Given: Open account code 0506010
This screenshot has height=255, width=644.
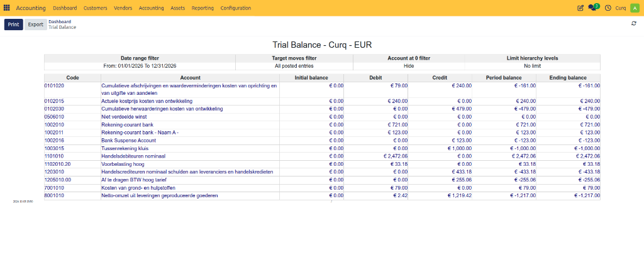Looking at the screenshot, I should point(54,117).
